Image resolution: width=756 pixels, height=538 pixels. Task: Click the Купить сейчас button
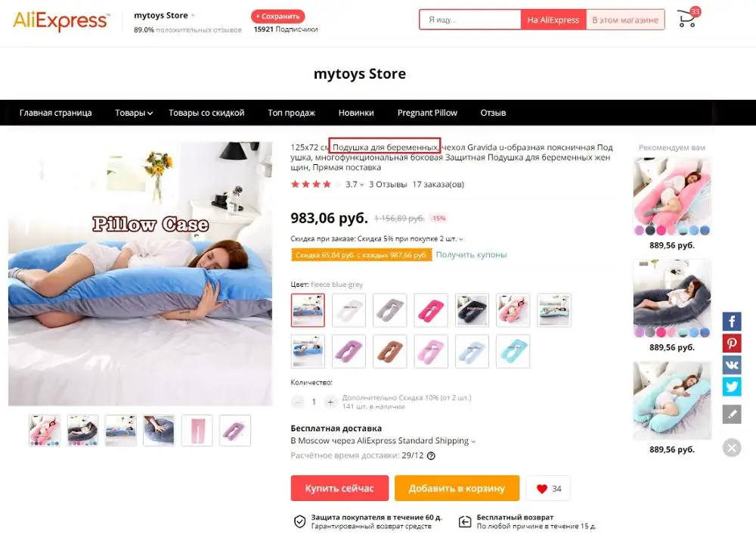click(339, 488)
